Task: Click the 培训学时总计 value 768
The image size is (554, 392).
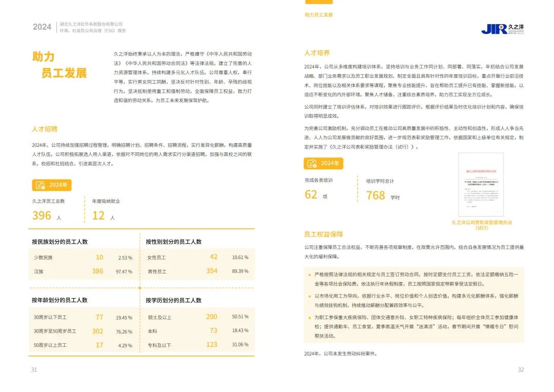Action: 375,195
